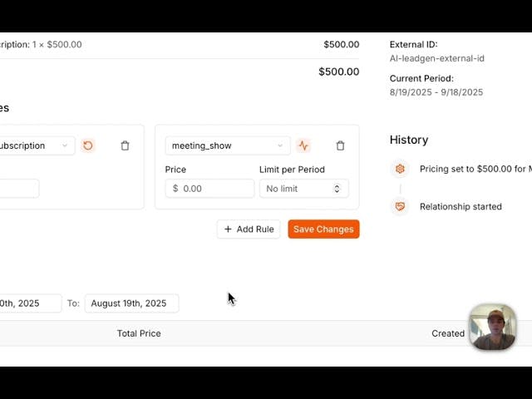Click the Add Rule button
Image resolution: width=532 pixels, height=399 pixels.
249,229
